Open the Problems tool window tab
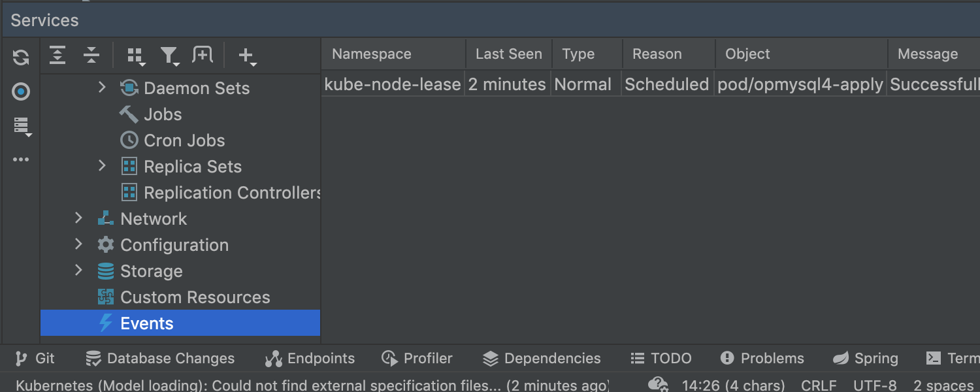The width and height of the screenshot is (980, 392). pos(762,358)
